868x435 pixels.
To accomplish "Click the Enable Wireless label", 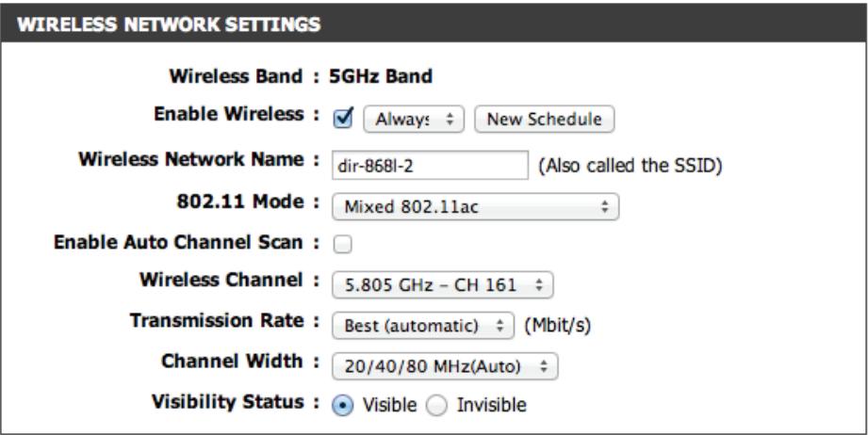I will point(229,114).
